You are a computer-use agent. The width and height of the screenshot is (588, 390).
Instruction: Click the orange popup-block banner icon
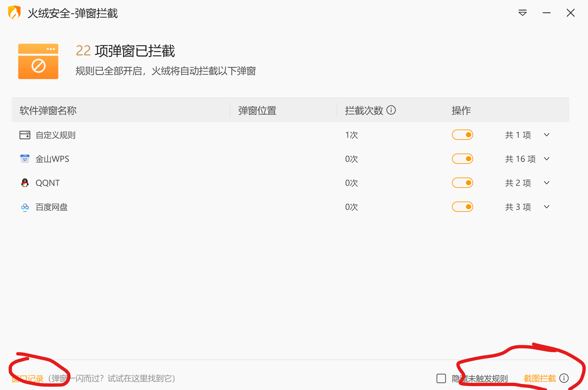tap(38, 61)
